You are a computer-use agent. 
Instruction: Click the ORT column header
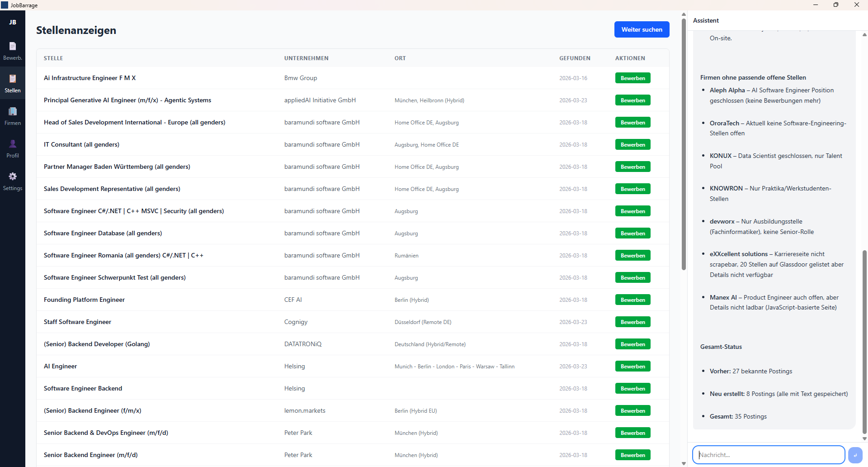pos(400,58)
